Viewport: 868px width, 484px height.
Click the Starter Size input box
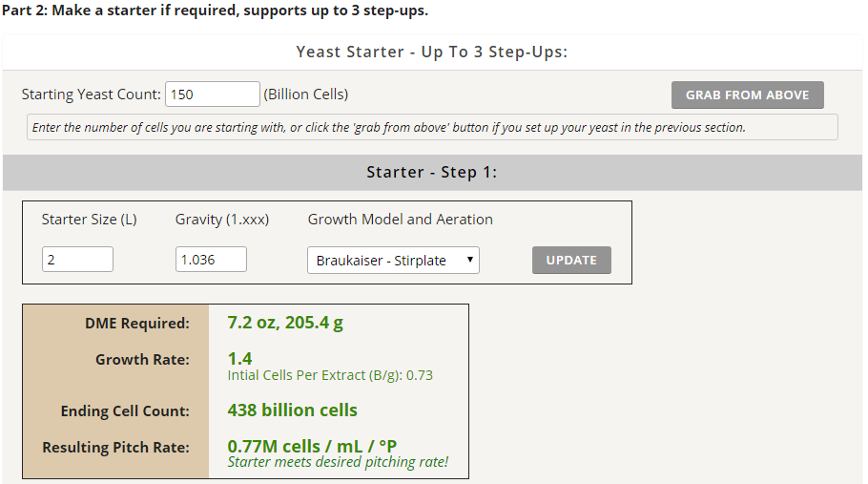coord(77,259)
